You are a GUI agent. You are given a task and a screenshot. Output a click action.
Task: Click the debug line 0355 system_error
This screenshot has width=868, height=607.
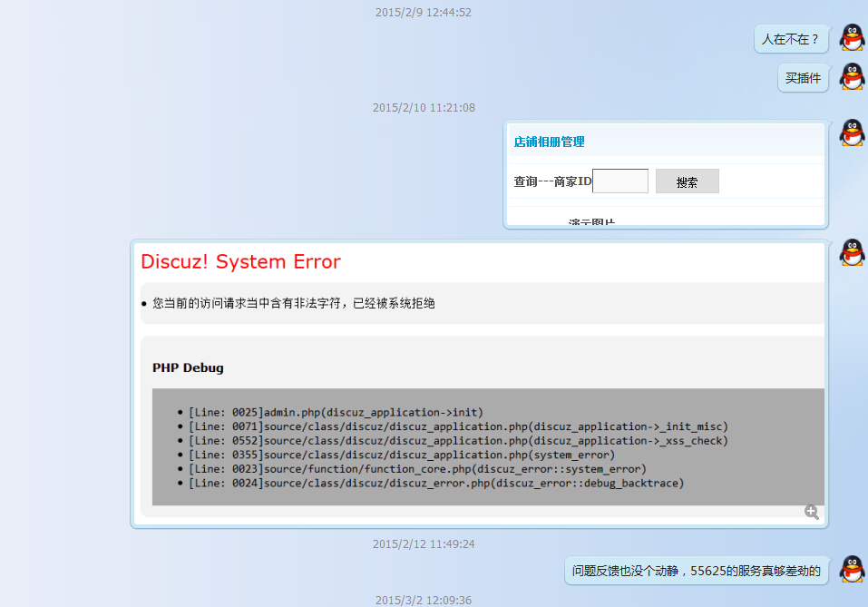click(x=401, y=455)
